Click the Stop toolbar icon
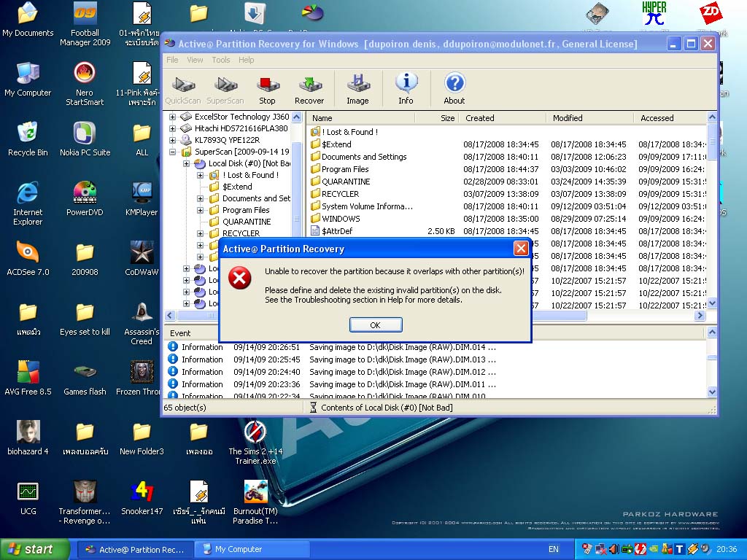Screen dimensions: 747x560 [x=267, y=89]
